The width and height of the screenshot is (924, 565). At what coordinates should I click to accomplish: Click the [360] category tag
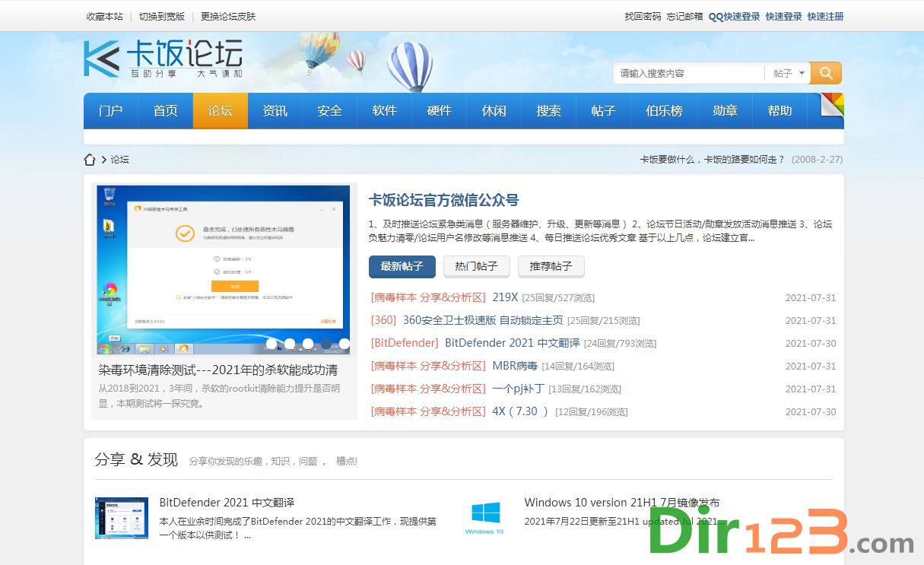[384, 320]
